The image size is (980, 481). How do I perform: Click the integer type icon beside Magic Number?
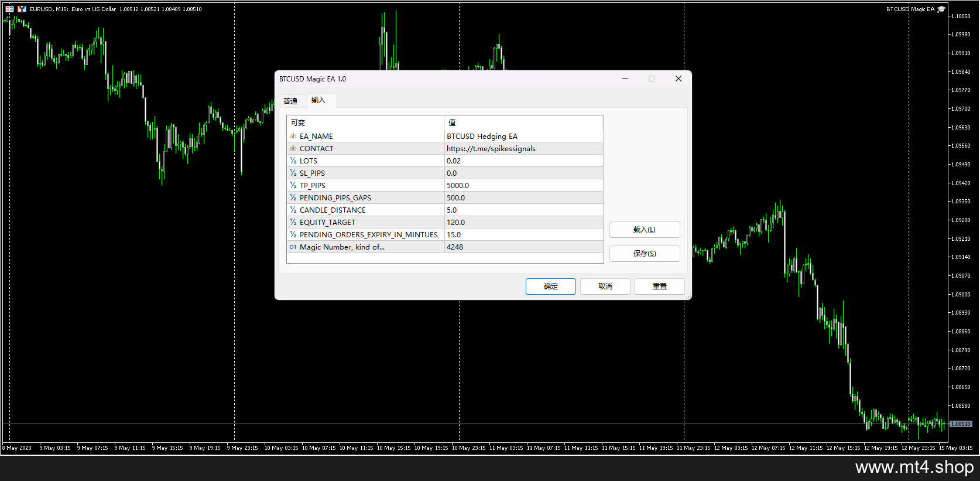(293, 247)
